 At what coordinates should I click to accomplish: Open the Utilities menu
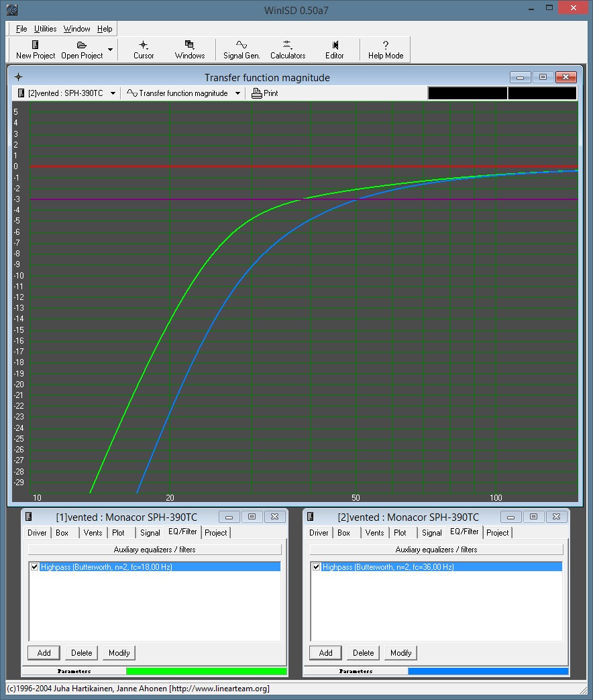(x=46, y=29)
